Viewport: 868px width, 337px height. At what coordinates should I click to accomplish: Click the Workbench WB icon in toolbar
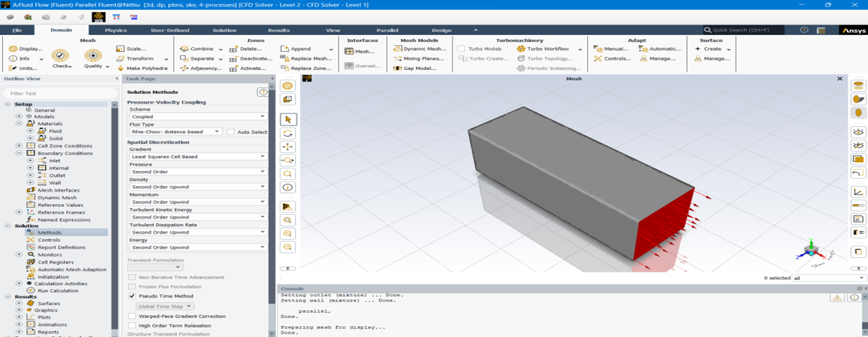[98, 17]
